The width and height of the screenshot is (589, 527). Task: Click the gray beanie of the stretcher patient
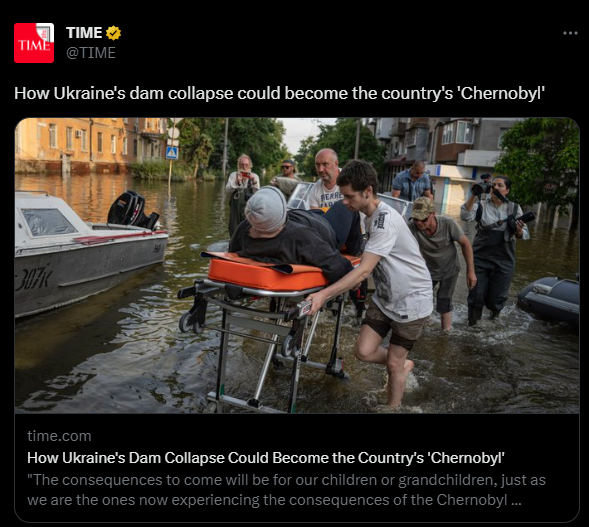coord(266,209)
